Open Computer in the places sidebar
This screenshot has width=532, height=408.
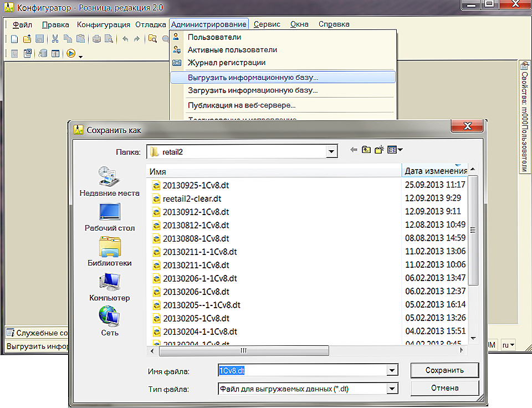coord(110,287)
